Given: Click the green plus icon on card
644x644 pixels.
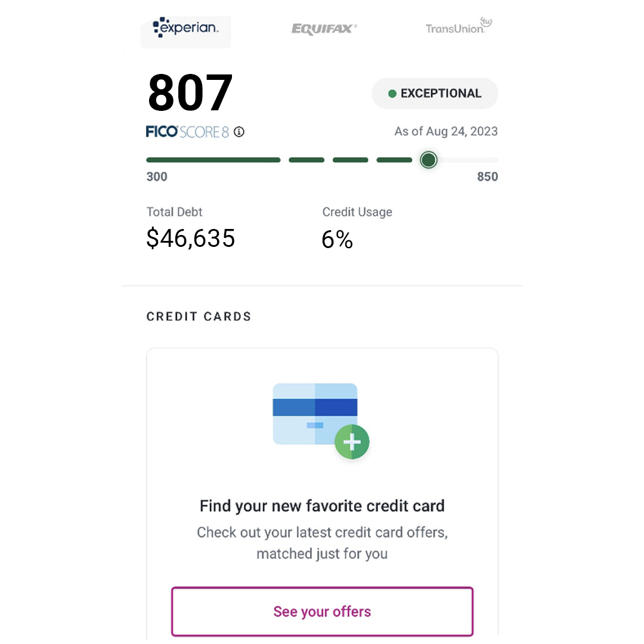Looking at the screenshot, I should coord(352,442).
